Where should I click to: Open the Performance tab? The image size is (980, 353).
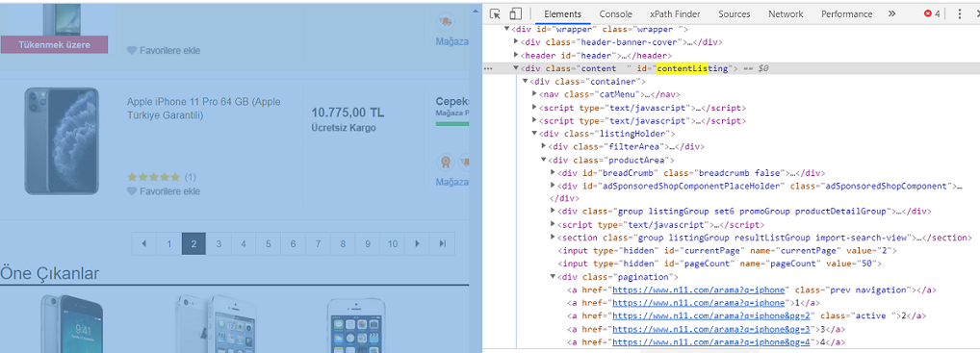[846, 13]
